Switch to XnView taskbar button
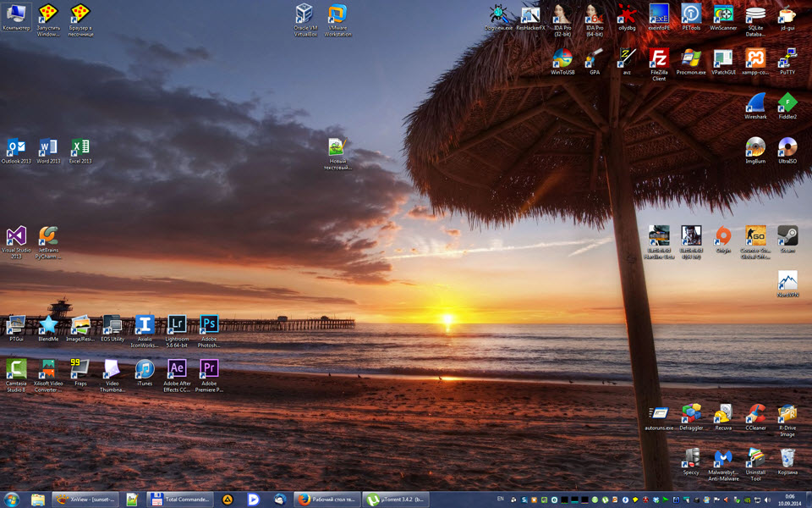812x508 pixels. (86, 500)
